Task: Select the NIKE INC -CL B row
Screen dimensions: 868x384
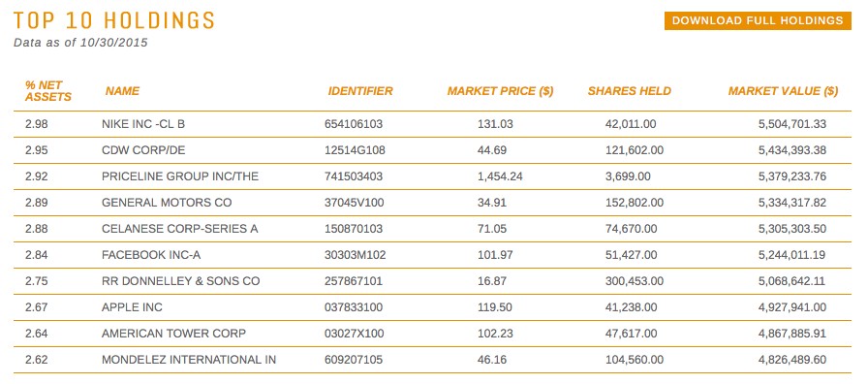Action: tap(432, 124)
